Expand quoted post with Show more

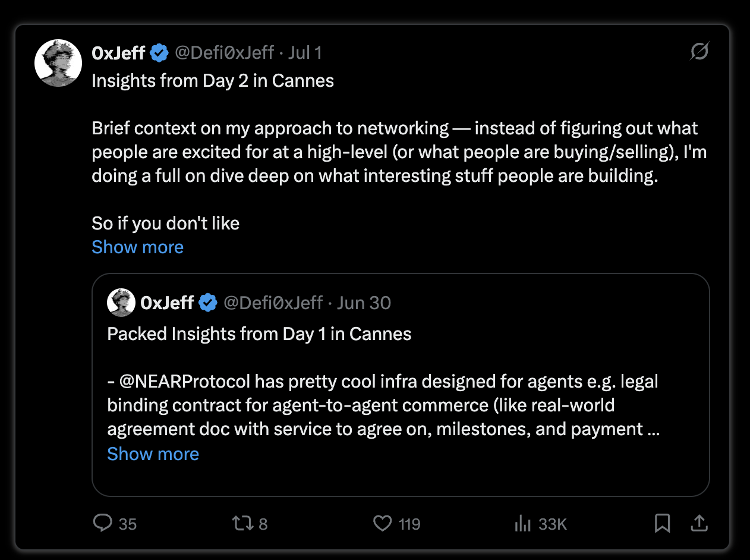pos(153,454)
